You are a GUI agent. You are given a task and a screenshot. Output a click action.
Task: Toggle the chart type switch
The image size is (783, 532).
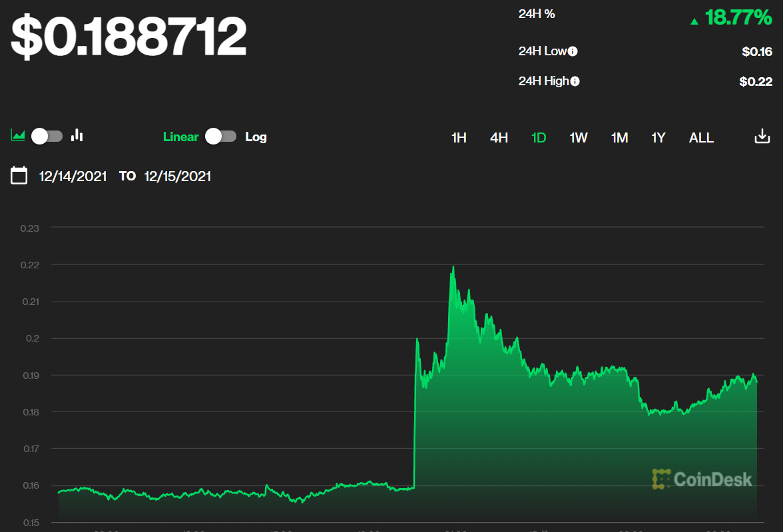(47, 136)
